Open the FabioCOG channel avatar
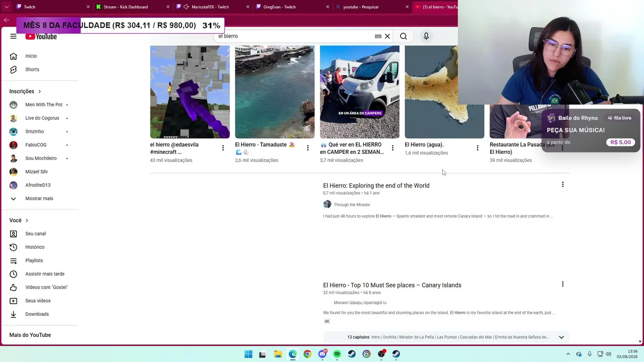 tap(14, 145)
